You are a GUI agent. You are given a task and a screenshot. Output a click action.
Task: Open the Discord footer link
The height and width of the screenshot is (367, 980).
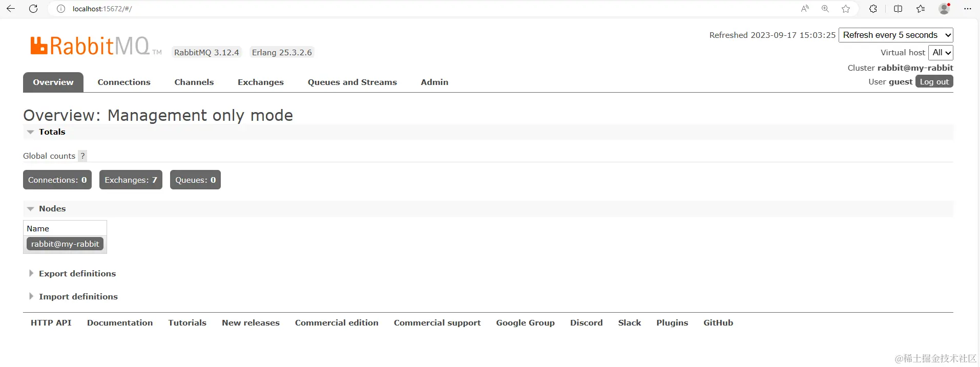point(587,323)
